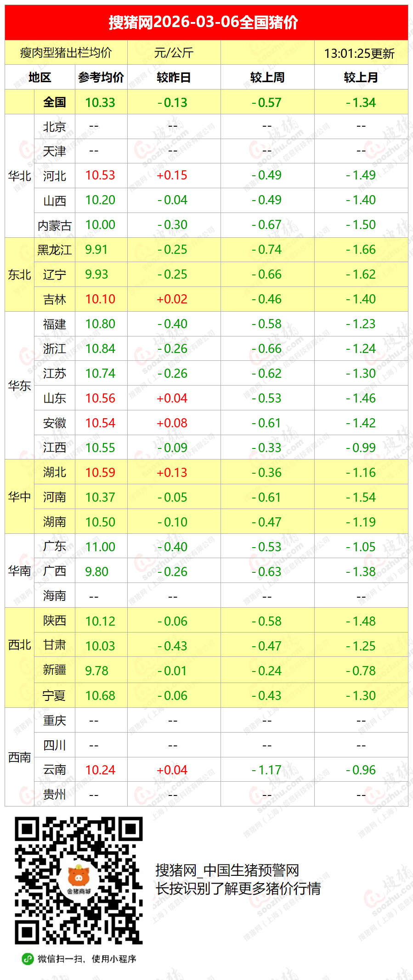This screenshot has height=980, width=413.
Task: Click the pig logo inside the QR code
Action: [x=79, y=877]
